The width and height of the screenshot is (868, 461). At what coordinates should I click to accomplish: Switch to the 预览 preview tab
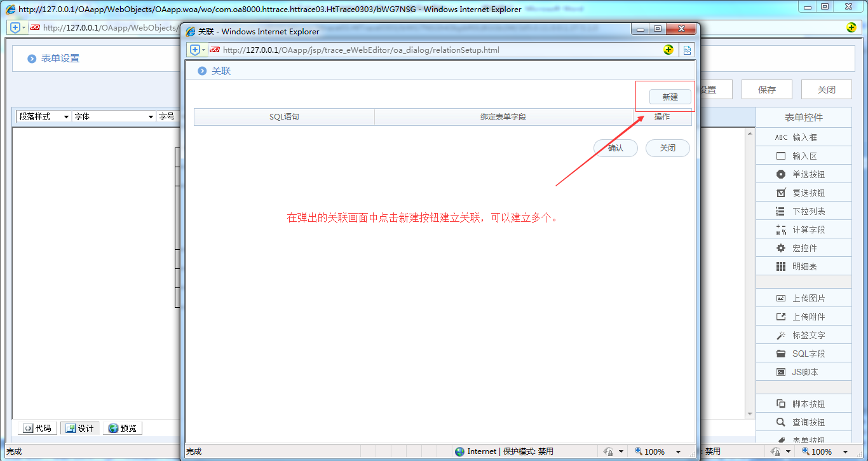click(x=123, y=428)
